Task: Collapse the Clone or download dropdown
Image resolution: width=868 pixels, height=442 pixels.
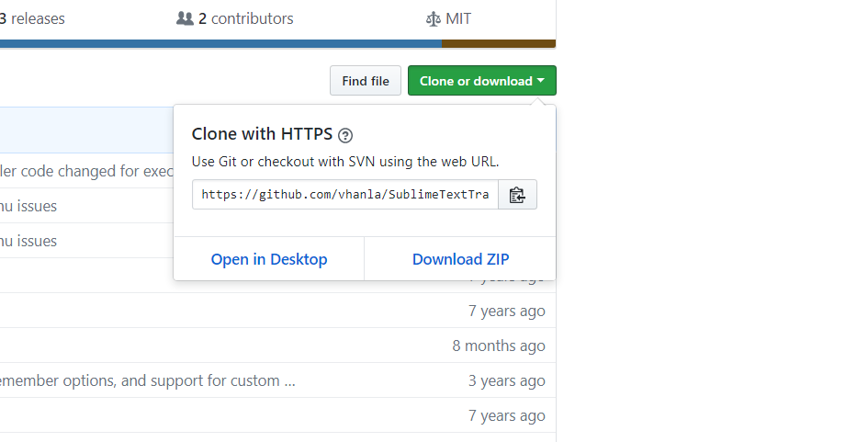Action: 481,81
